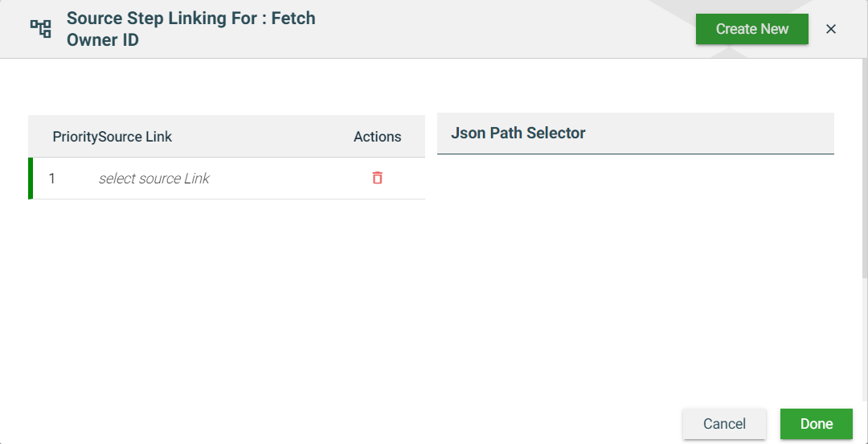868x444 pixels.
Task: Open the 'select source Link' dropdown
Action: [x=154, y=179]
